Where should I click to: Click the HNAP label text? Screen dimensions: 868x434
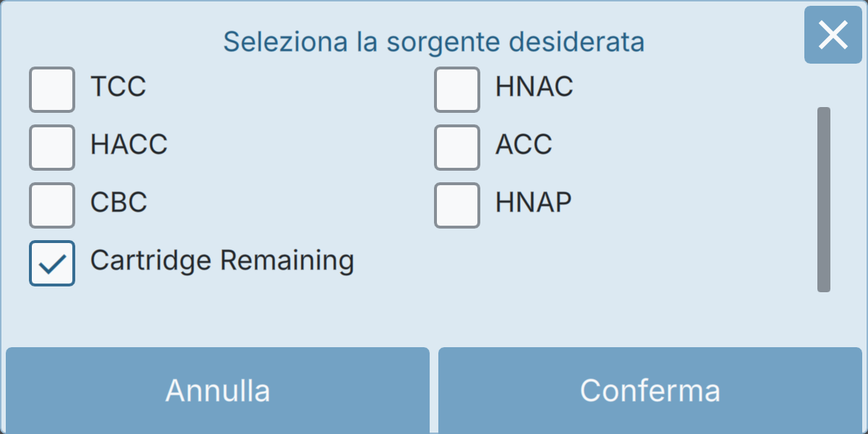534,203
